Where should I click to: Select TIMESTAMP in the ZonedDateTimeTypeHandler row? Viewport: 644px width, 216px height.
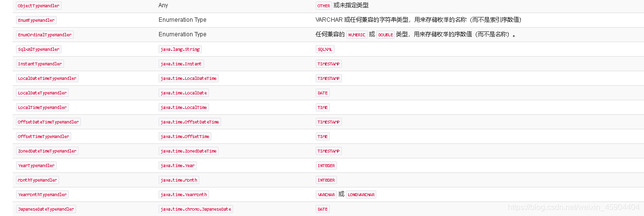(328, 151)
